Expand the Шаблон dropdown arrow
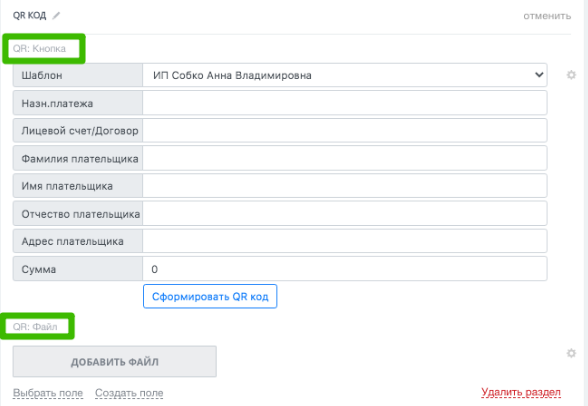Image resolution: width=588 pixels, height=406 pixels. pos(539,75)
